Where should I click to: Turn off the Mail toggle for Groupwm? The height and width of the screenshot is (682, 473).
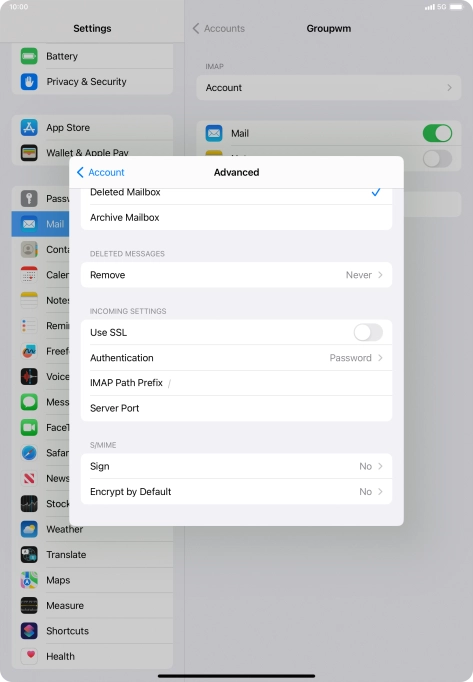(437, 133)
